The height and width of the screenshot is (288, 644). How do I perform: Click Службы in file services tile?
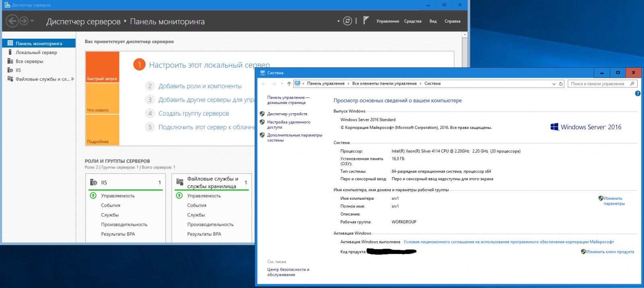tap(196, 215)
